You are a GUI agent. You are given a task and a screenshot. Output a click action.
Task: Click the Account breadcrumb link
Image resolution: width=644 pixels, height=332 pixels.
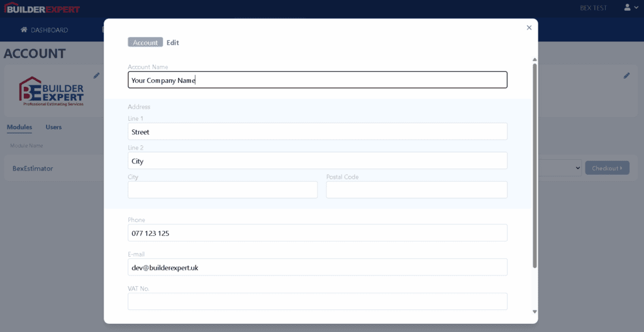[x=145, y=43]
